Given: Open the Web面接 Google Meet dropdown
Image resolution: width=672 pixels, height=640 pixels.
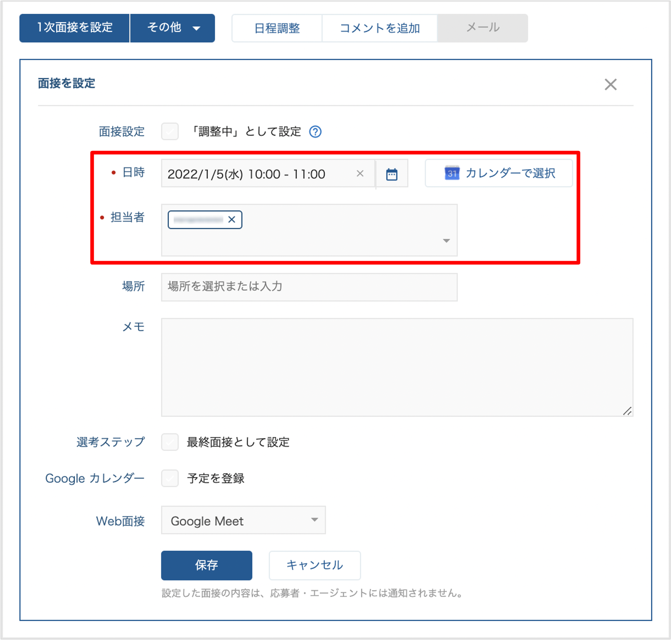Looking at the screenshot, I should (x=243, y=520).
